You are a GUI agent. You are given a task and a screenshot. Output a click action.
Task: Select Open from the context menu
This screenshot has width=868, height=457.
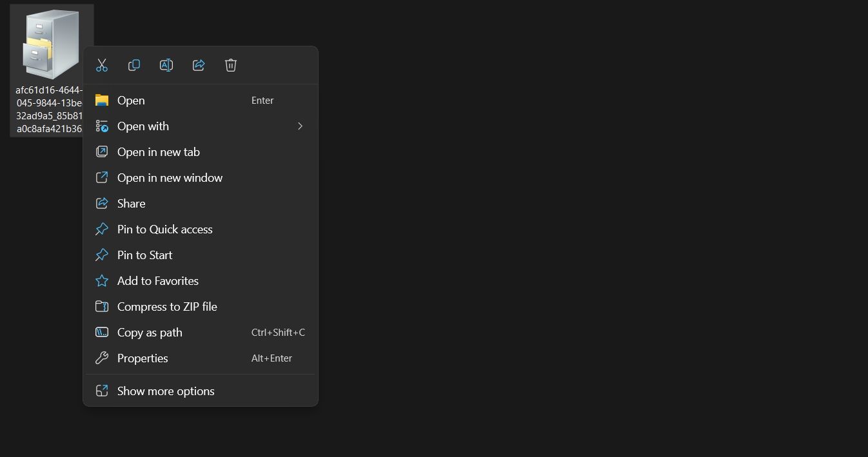click(x=131, y=100)
